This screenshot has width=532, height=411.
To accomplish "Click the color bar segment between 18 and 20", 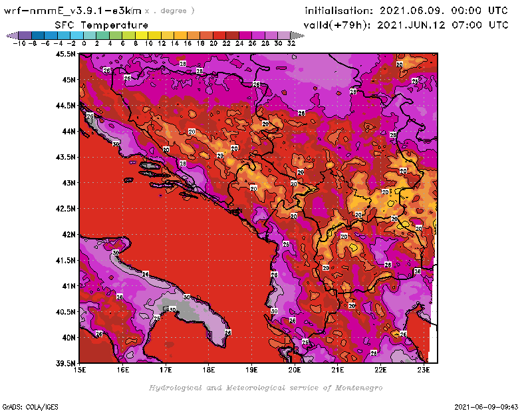I will pyautogui.click(x=207, y=35).
